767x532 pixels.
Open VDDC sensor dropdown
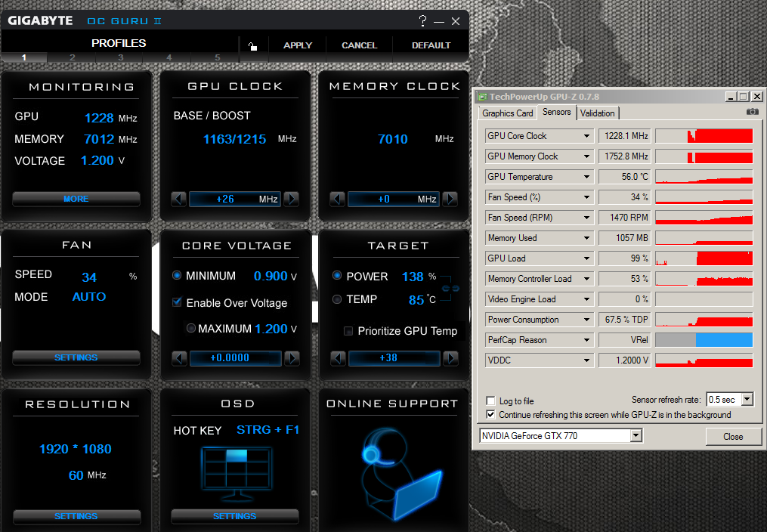tap(586, 360)
